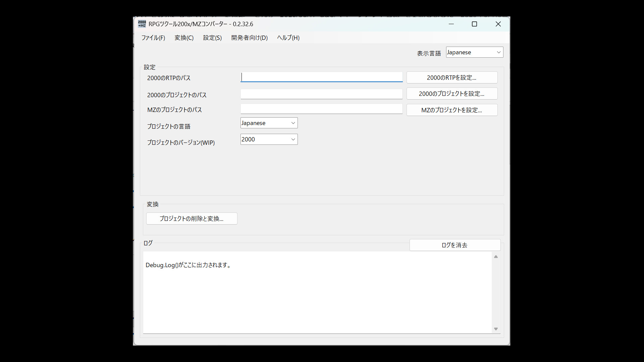Image resolution: width=644 pixels, height=362 pixels.
Task: Open the ファイル(F) menu
Action: click(153, 38)
